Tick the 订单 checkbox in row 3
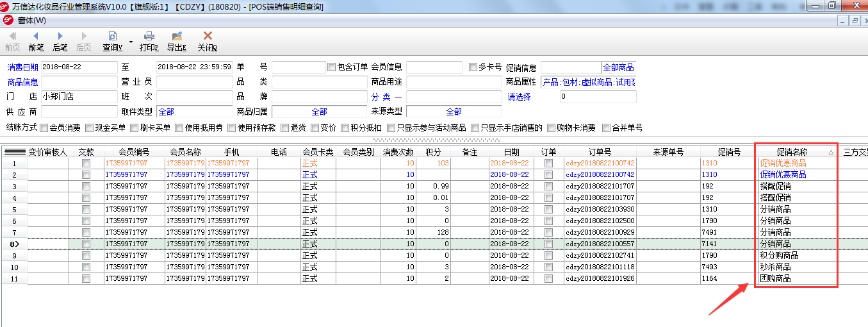Viewport: 868px width, 327px height. 548,187
